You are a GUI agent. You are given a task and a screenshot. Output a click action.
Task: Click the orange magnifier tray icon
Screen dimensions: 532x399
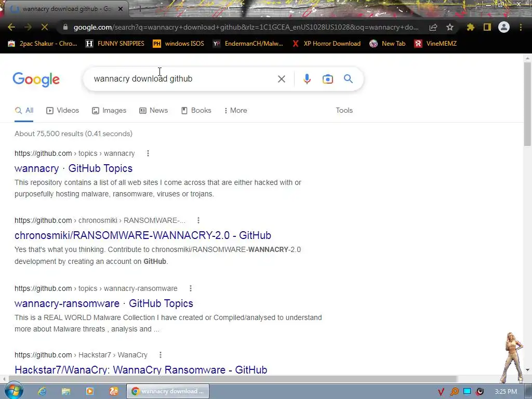click(x=454, y=392)
